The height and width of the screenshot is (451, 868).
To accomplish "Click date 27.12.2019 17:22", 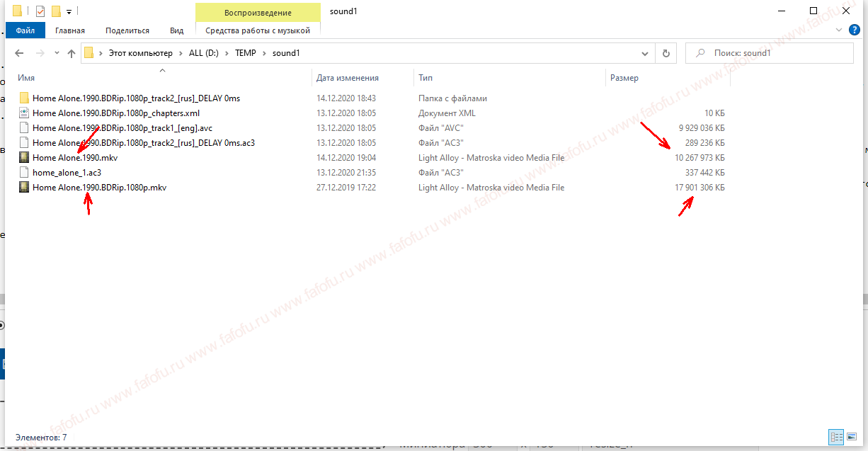I will (x=346, y=188).
